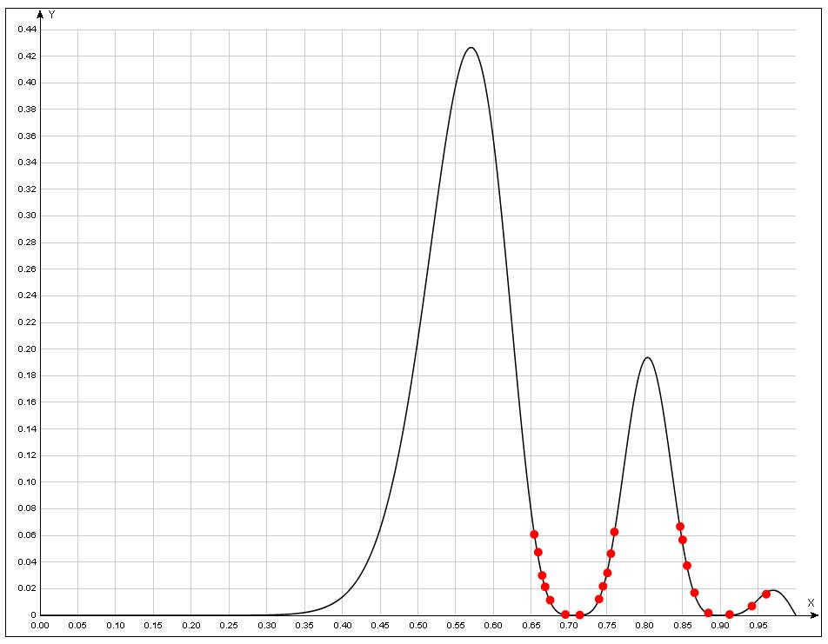Click the 0.20 tick label on Y axis

point(26,349)
